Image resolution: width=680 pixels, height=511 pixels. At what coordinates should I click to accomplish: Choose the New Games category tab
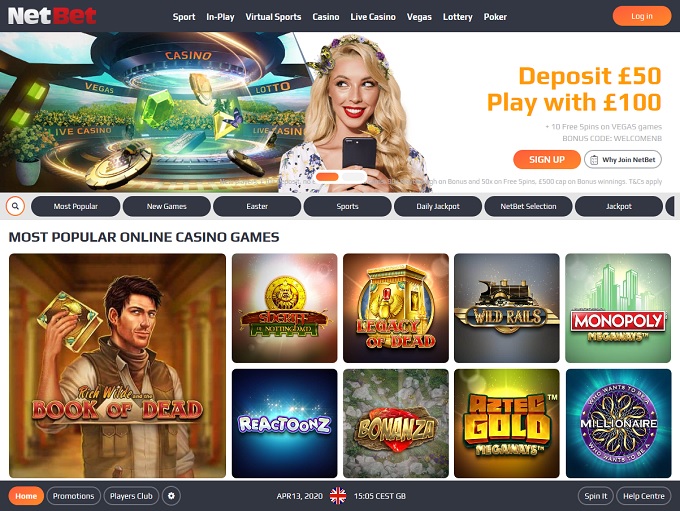click(167, 206)
